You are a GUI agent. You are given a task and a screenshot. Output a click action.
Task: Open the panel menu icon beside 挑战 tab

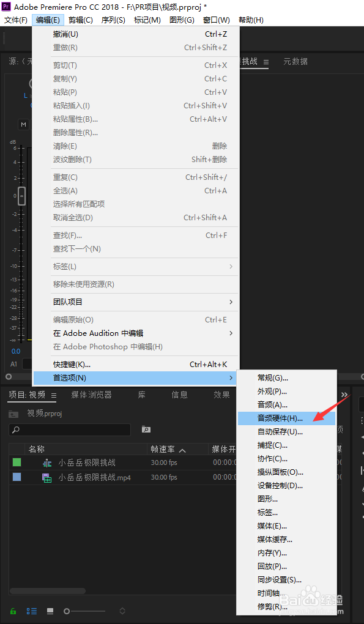point(266,62)
